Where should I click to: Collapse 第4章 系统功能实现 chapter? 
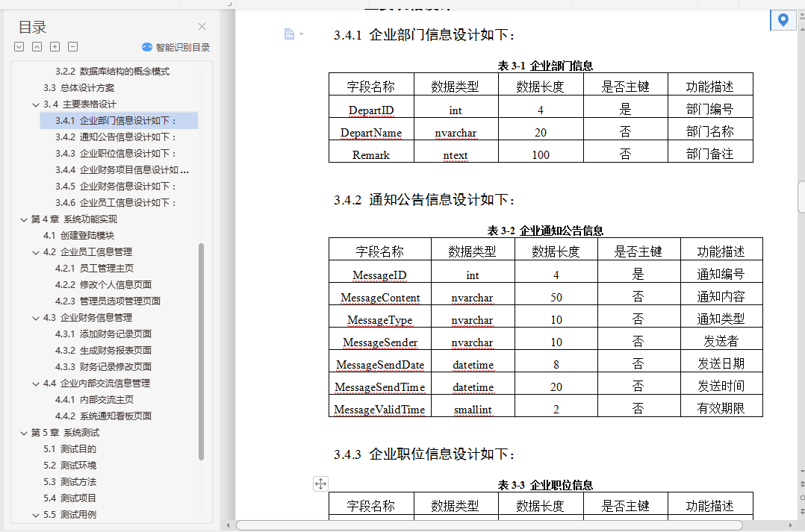tap(24, 219)
